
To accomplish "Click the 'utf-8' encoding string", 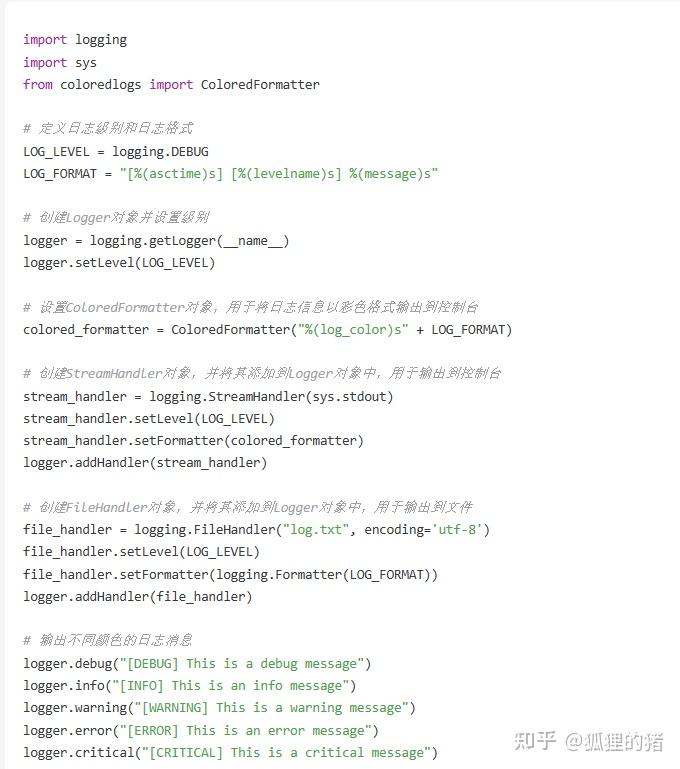I will coord(457,530).
